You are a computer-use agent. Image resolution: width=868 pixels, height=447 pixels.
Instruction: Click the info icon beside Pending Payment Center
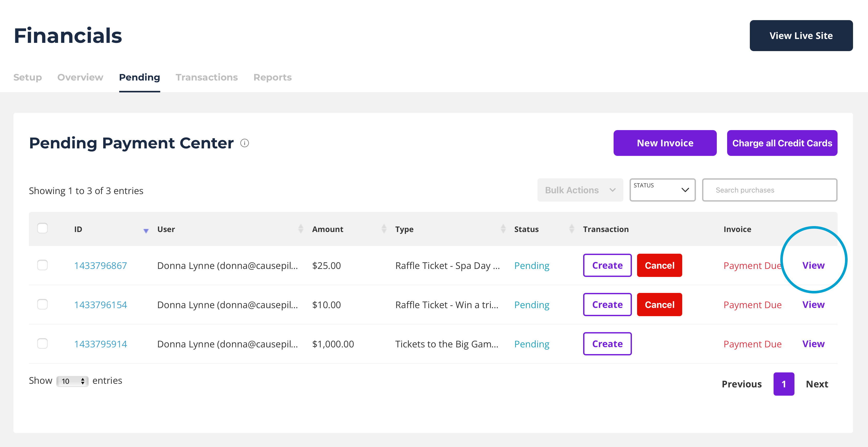click(x=245, y=143)
